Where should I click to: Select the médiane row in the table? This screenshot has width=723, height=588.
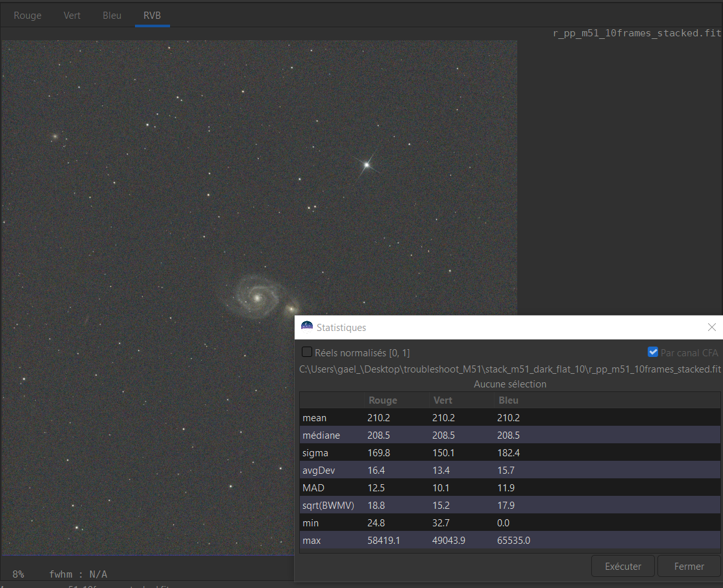coord(321,435)
